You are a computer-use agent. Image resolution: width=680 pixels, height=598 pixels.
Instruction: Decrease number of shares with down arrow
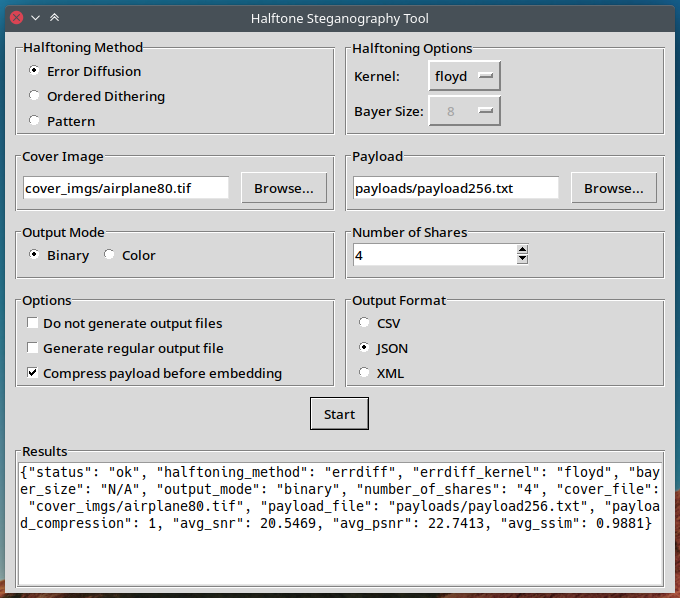(523, 259)
